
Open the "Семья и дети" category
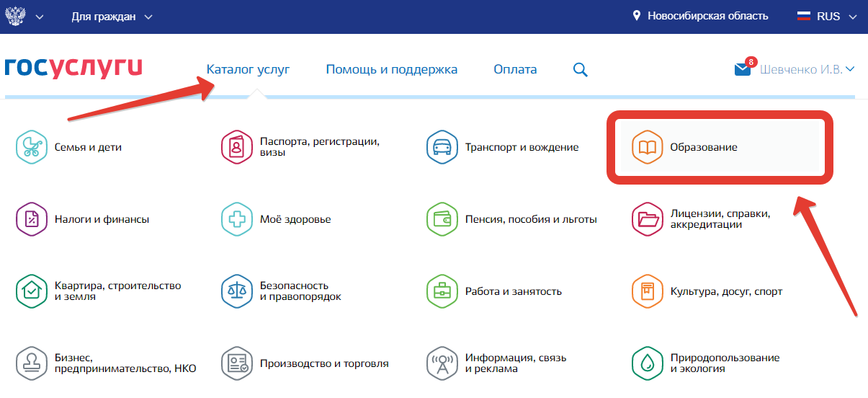point(88,147)
